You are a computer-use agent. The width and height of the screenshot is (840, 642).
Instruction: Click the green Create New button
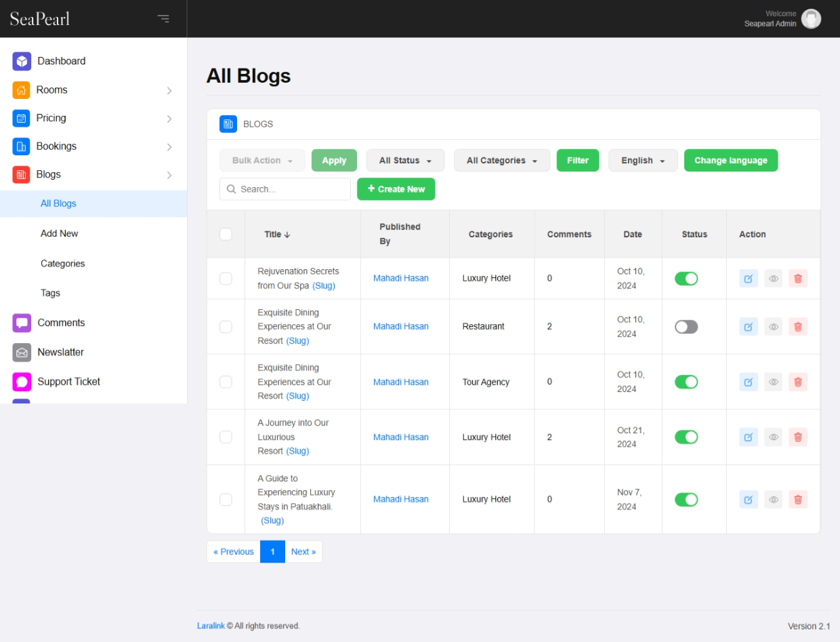396,189
